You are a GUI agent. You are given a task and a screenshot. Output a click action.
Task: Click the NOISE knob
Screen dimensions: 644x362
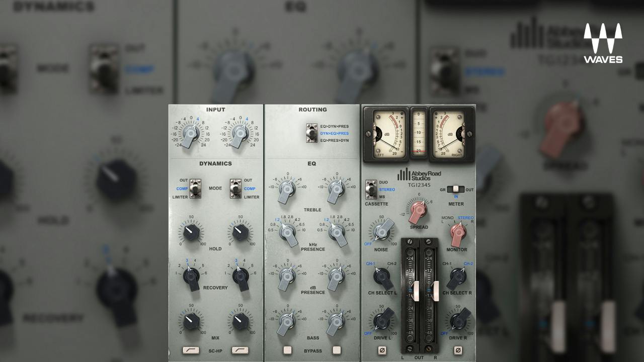pos(382,231)
